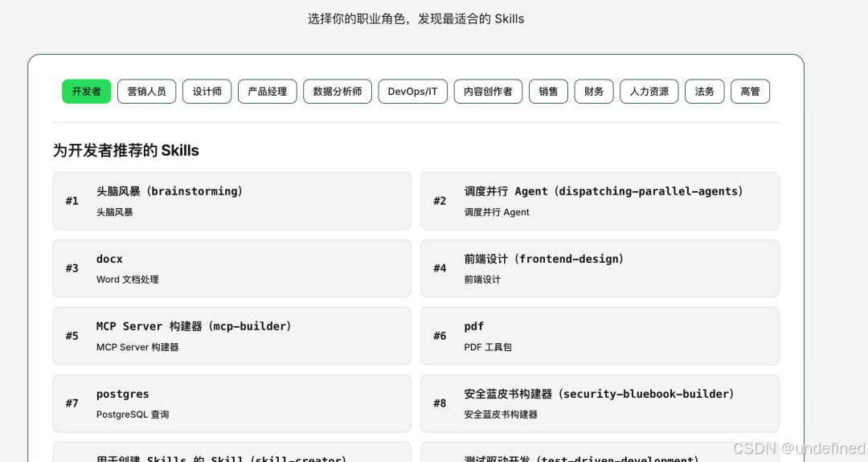Image resolution: width=868 pixels, height=462 pixels.
Task: Click the 调度并行 Agent description line
Action: pyautogui.click(x=497, y=212)
